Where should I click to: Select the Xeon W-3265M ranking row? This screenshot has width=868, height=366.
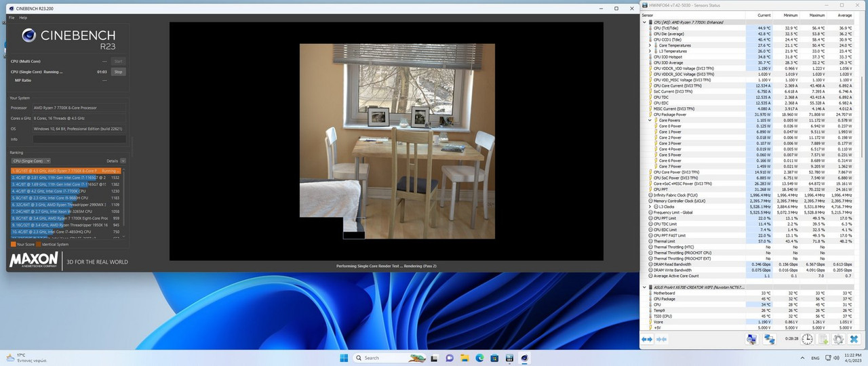66,211
